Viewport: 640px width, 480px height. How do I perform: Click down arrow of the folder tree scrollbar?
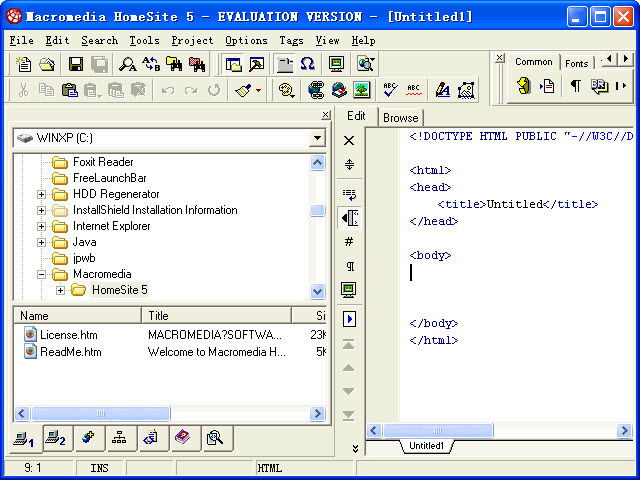coord(318,291)
